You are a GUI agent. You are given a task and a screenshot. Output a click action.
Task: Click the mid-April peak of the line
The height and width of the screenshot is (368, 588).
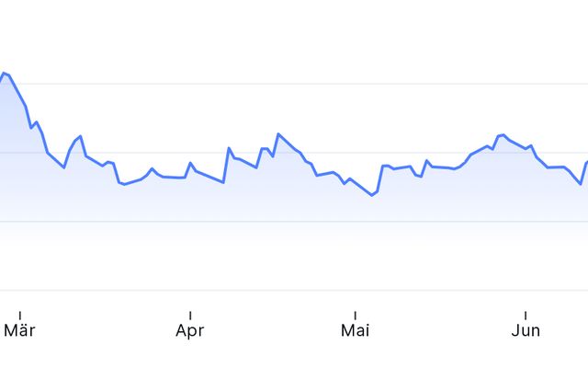(278, 133)
